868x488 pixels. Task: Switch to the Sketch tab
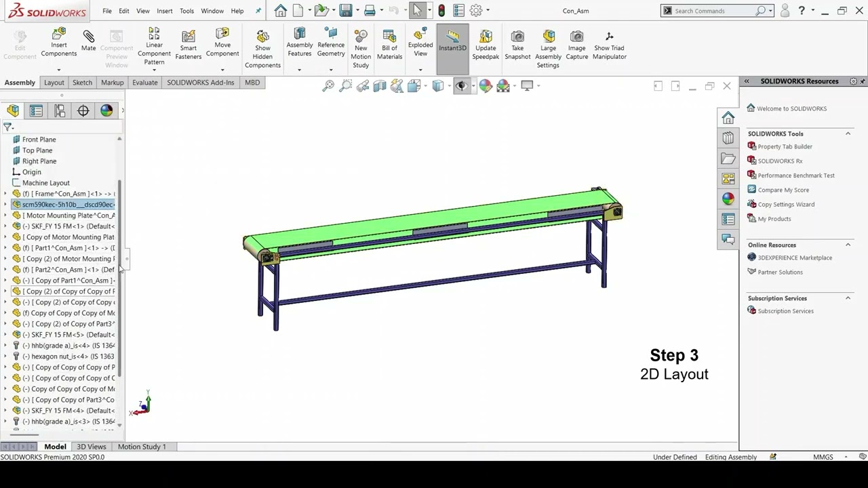point(82,83)
